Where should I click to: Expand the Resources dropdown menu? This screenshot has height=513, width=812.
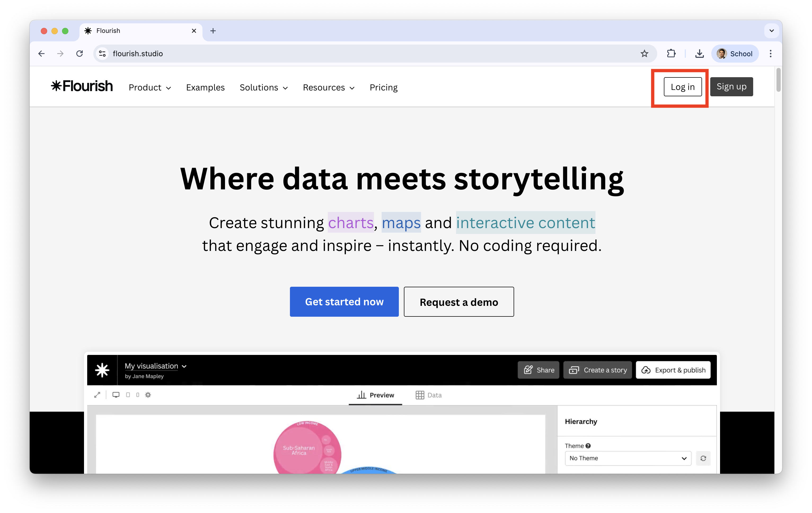328,88
